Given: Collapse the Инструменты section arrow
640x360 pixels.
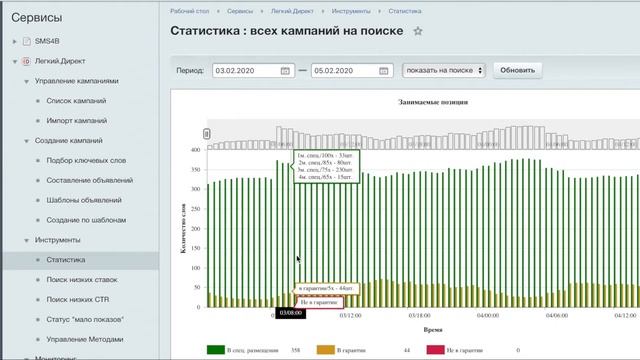Looking at the screenshot, I should click(27, 240).
